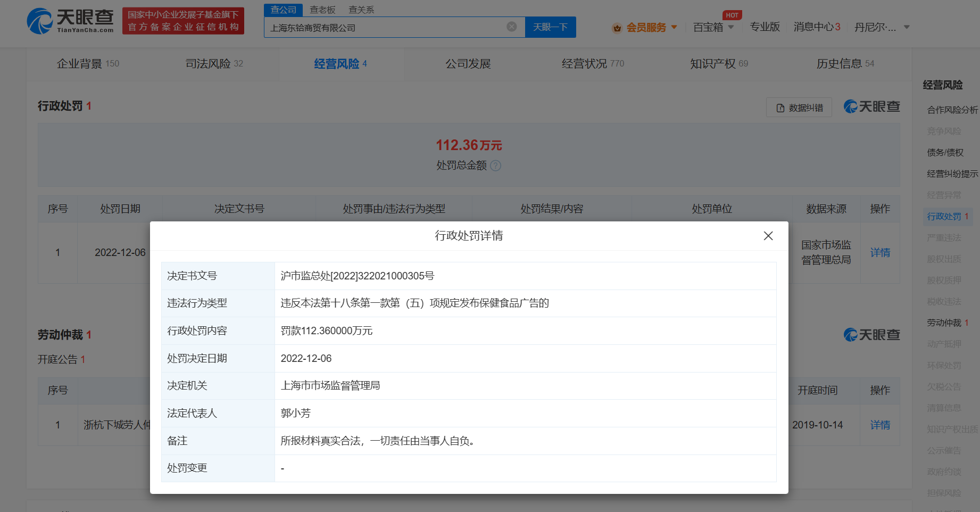The width and height of the screenshot is (980, 512).
Task: Open the 公司发展 tab
Action: coord(468,64)
